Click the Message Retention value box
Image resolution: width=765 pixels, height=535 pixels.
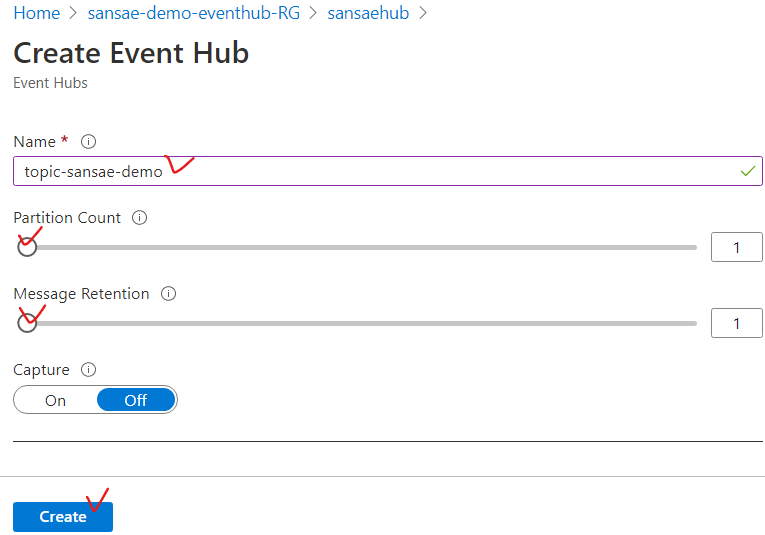pos(737,323)
